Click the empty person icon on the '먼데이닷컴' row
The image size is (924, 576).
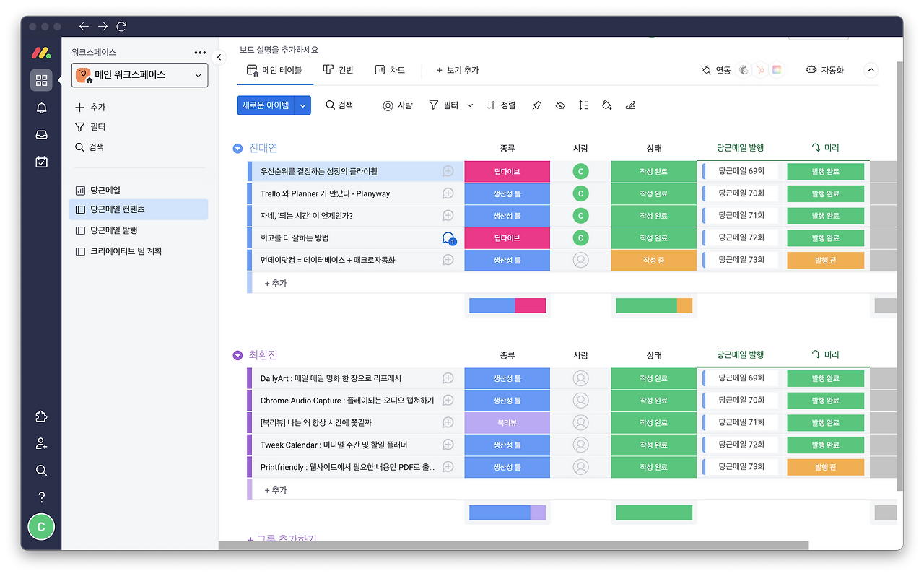(x=580, y=260)
